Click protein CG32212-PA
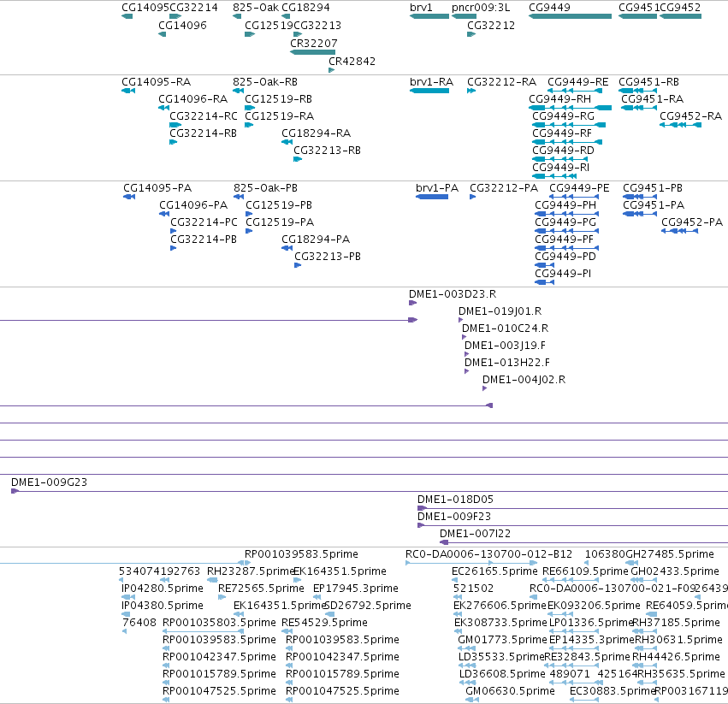Viewport: 728px width, 704px height. click(504, 188)
